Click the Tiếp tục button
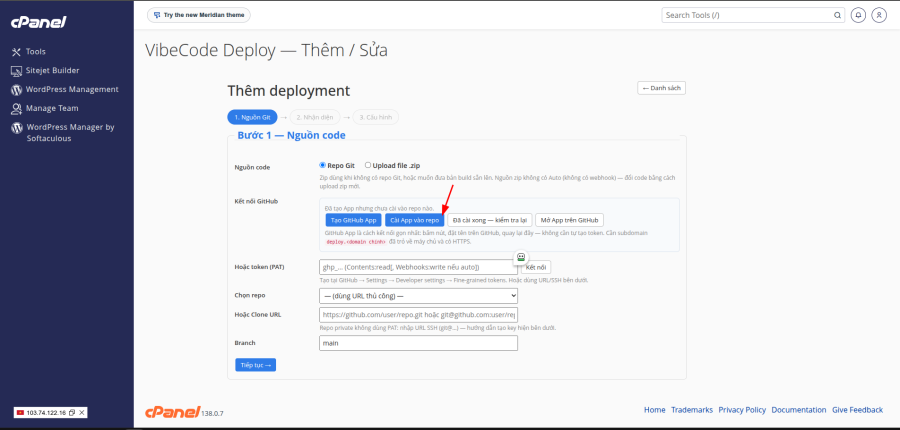 [x=255, y=365]
